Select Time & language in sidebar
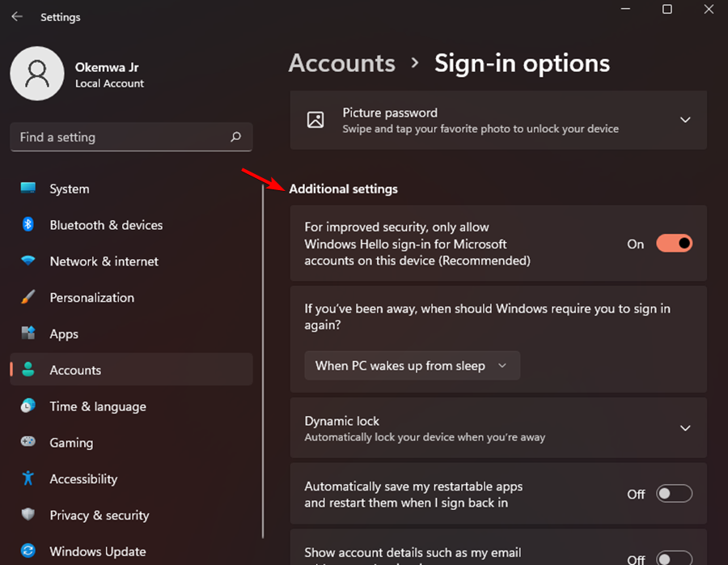The height and width of the screenshot is (565, 728). pos(29,406)
